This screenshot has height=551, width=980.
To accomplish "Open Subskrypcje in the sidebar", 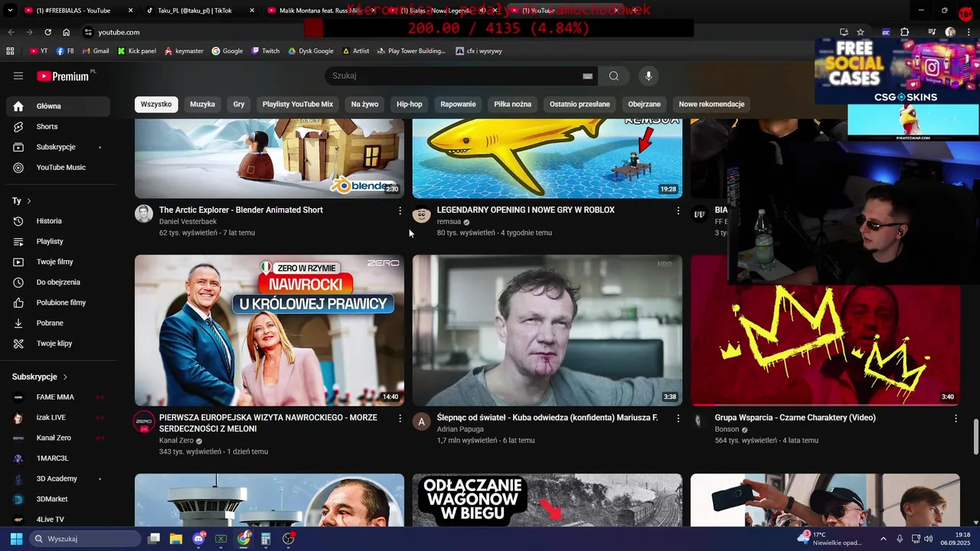I will tap(58, 147).
